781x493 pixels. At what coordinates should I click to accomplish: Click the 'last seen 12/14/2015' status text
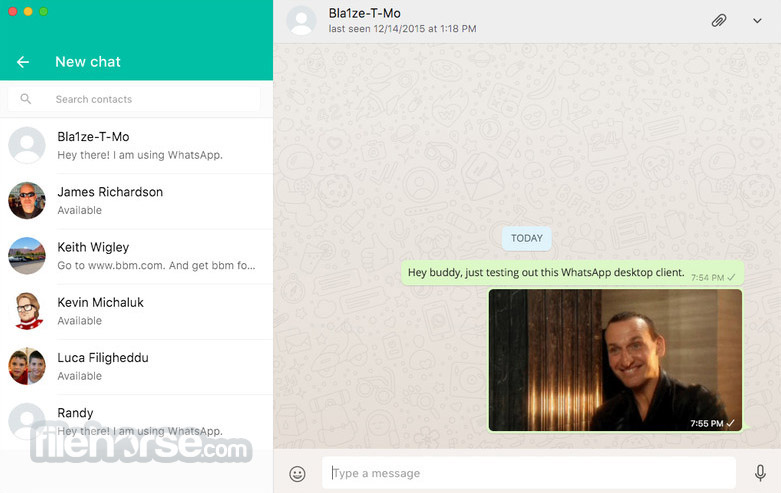coord(402,29)
